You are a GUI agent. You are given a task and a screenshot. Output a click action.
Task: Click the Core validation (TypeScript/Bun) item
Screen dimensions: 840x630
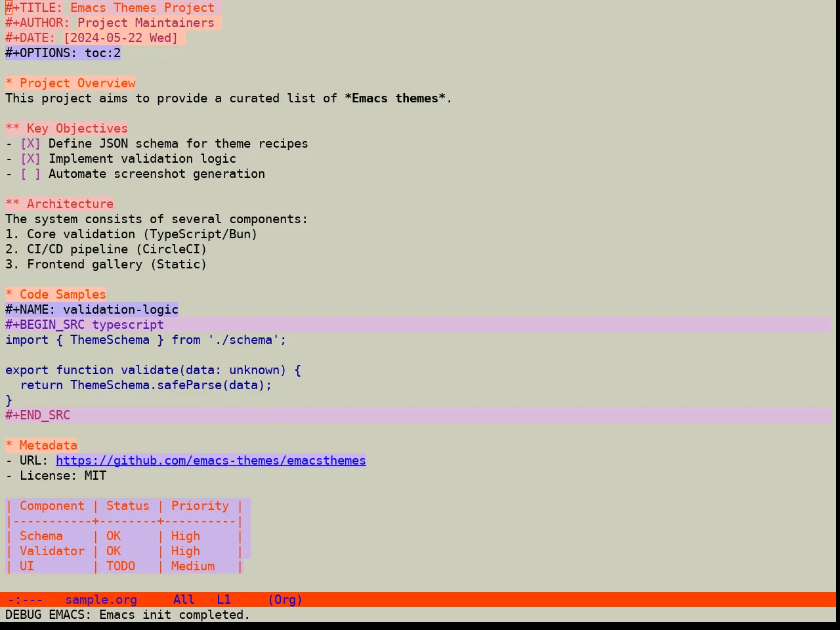pos(131,234)
